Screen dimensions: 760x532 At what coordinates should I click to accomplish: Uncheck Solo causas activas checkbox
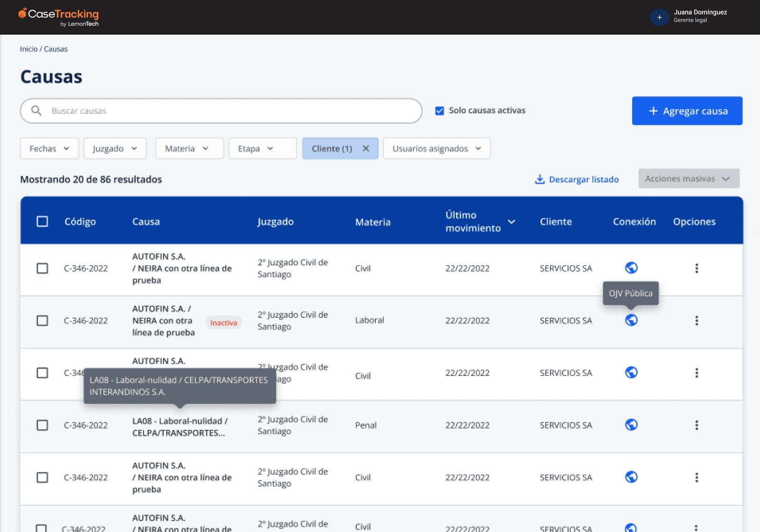[439, 111]
